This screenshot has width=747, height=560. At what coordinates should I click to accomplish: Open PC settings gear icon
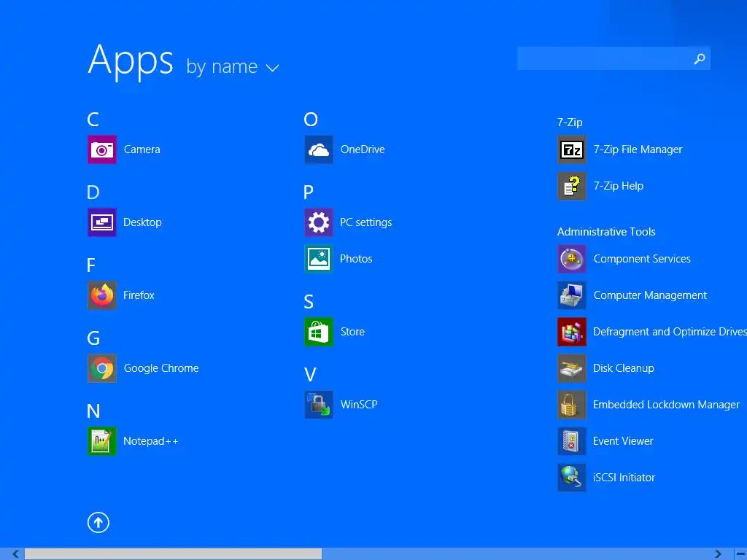(319, 222)
